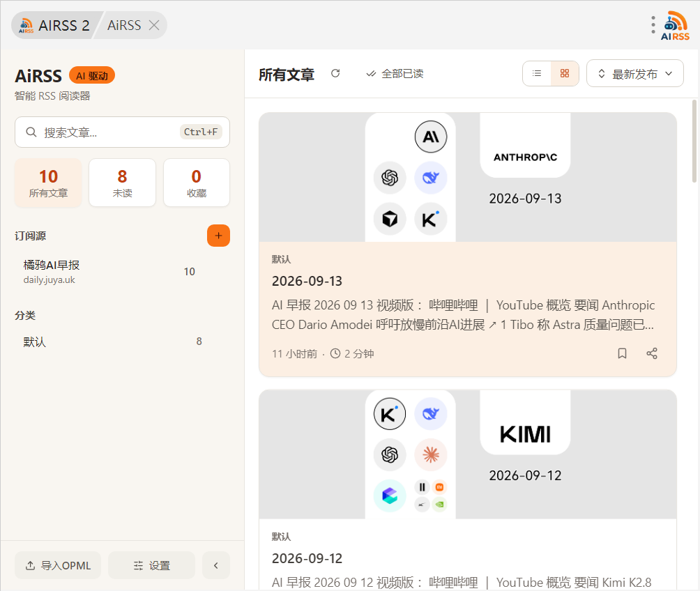700x591 pixels.
Task: Bookmark the 2026-09-13 article
Action: [x=622, y=353]
